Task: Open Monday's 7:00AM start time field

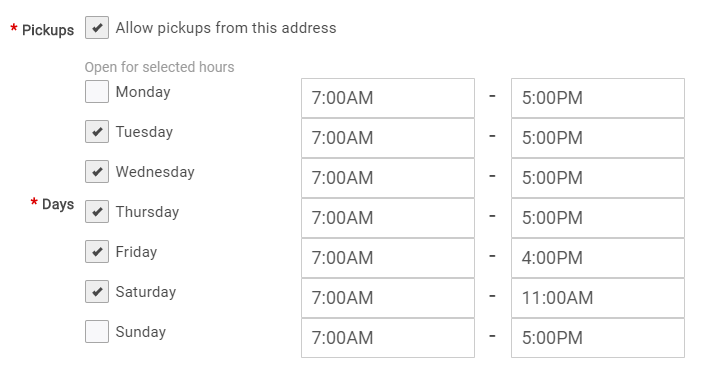Action: coord(388,98)
